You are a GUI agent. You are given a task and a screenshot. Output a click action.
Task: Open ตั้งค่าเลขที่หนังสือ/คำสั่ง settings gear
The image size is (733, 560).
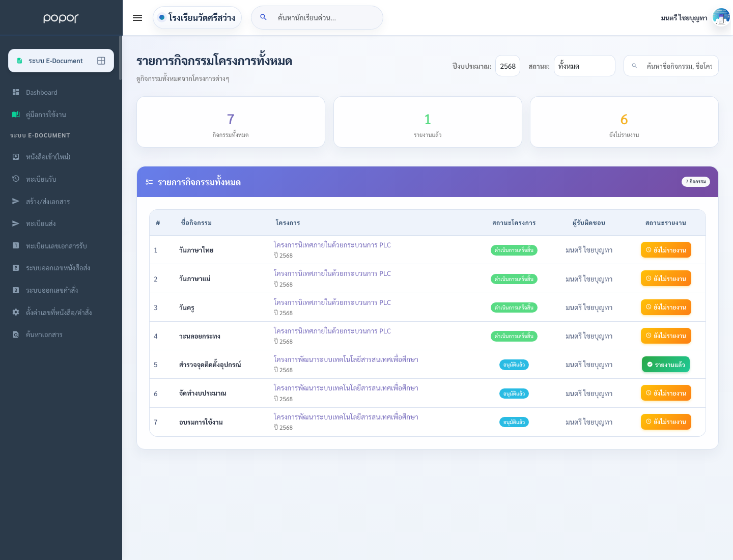pyautogui.click(x=16, y=312)
